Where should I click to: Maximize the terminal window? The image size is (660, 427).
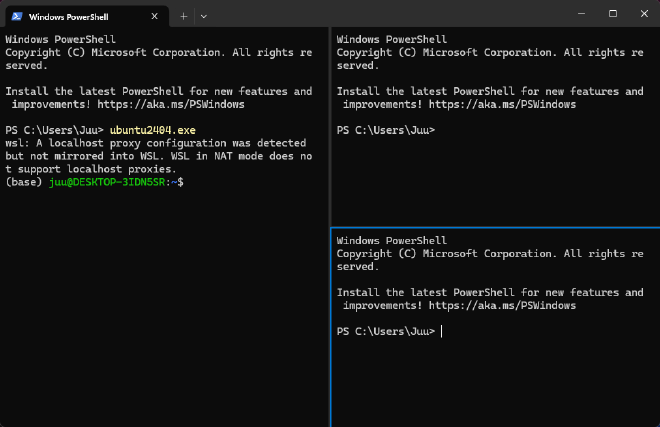point(613,13)
